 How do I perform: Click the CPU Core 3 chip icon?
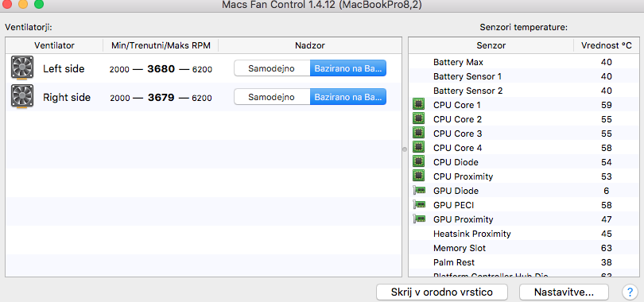(x=418, y=134)
